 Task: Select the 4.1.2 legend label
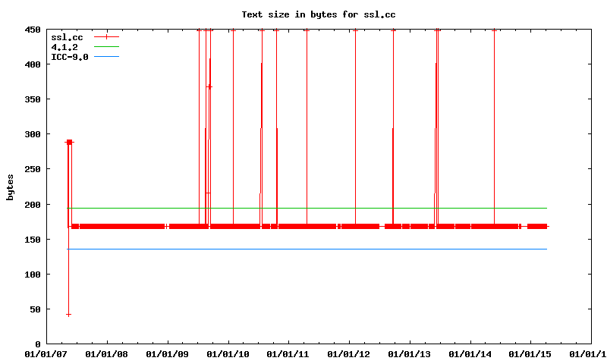(64, 47)
